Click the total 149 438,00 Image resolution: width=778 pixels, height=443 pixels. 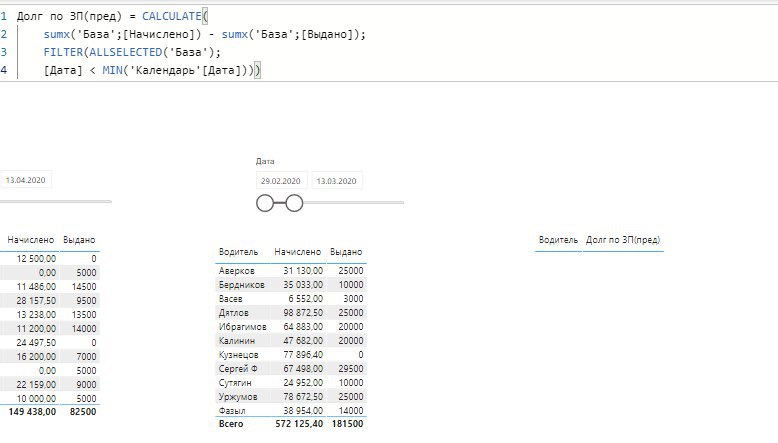coord(32,411)
